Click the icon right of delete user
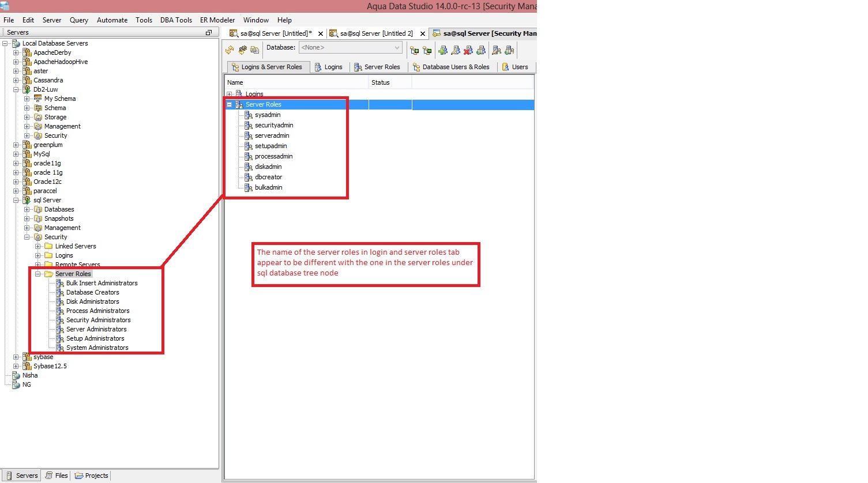868x483 pixels. (x=481, y=50)
